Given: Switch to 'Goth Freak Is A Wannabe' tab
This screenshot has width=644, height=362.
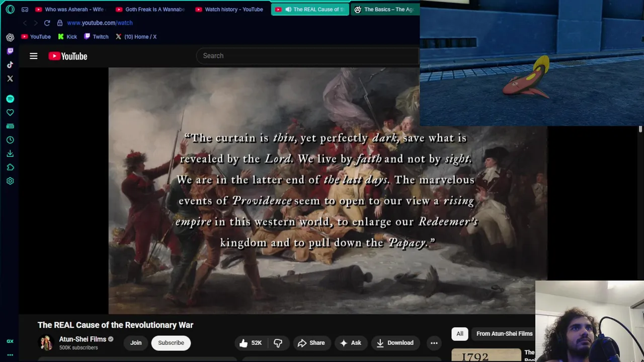Looking at the screenshot, I should [x=150, y=9].
